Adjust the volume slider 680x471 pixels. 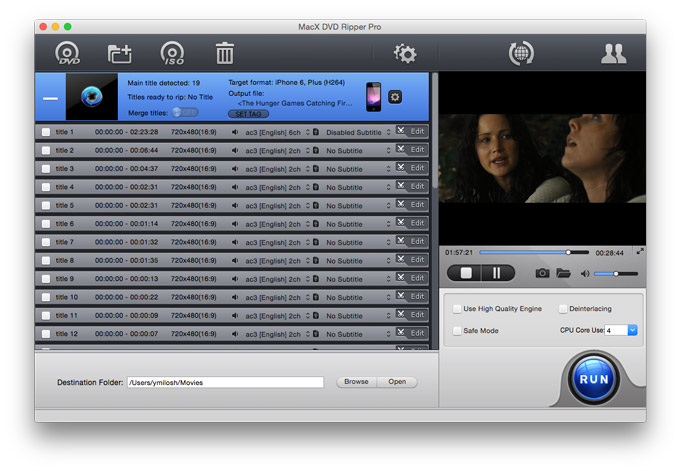click(x=615, y=273)
